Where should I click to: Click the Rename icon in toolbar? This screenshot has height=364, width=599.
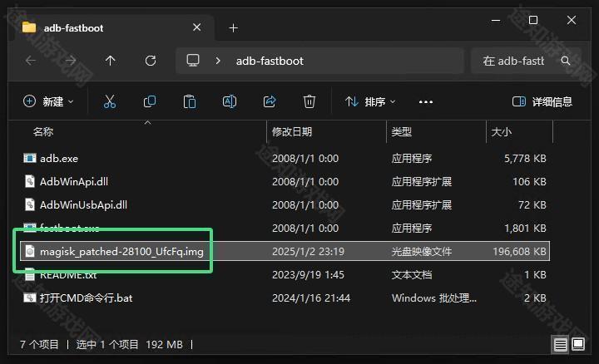click(230, 102)
